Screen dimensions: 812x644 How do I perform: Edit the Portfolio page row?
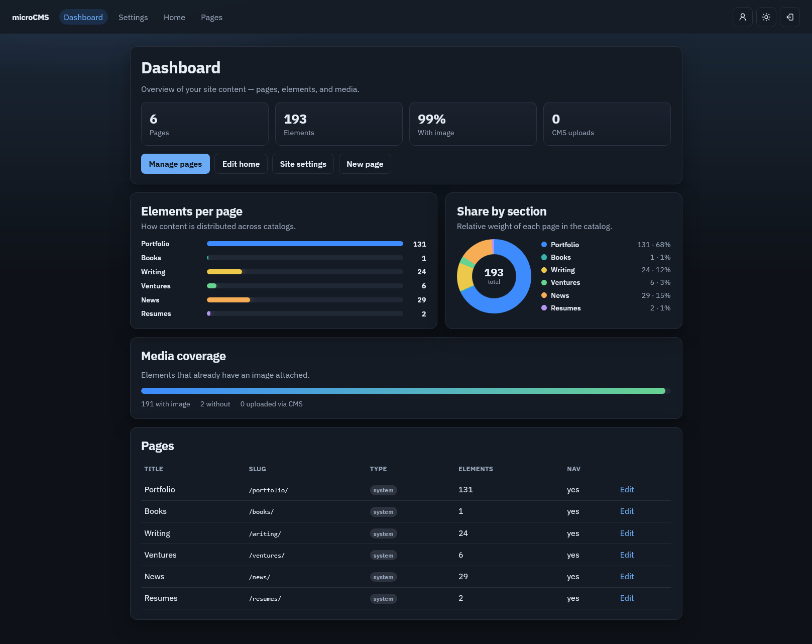pos(627,489)
